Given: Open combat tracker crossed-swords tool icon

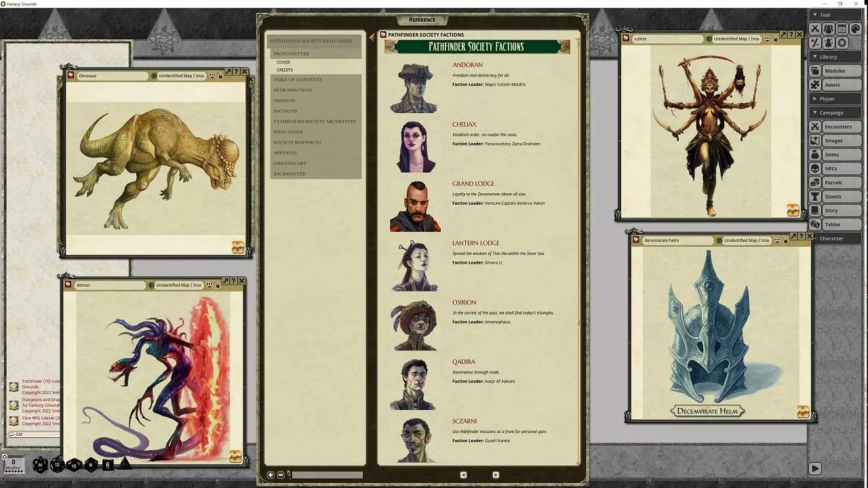Looking at the screenshot, I should point(815,28).
